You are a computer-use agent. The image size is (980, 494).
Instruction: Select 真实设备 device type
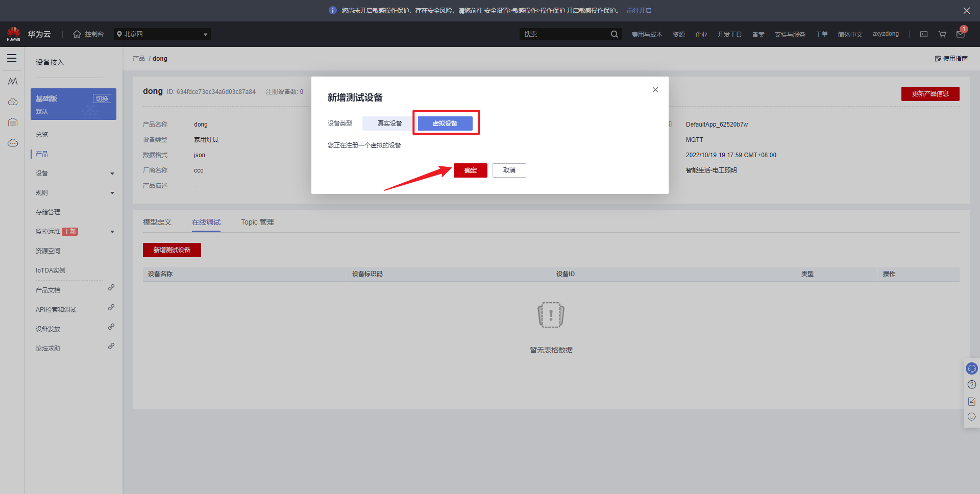[389, 123]
